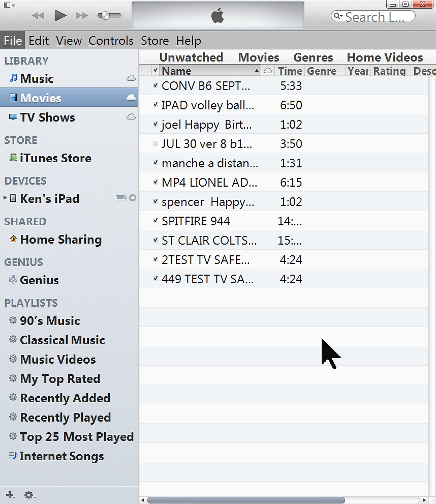Open the Store menu

tap(155, 41)
